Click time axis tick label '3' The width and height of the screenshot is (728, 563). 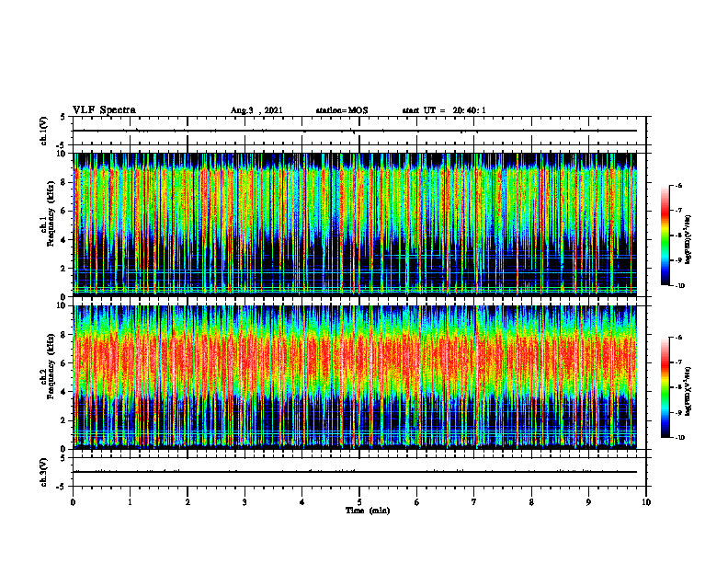tap(245, 502)
